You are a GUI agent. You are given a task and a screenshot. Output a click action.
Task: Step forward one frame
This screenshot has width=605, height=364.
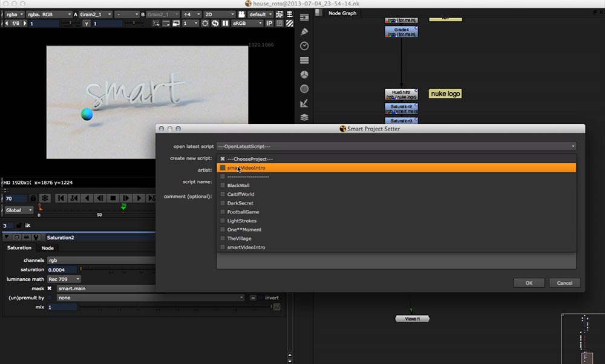pyautogui.click(x=126, y=198)
